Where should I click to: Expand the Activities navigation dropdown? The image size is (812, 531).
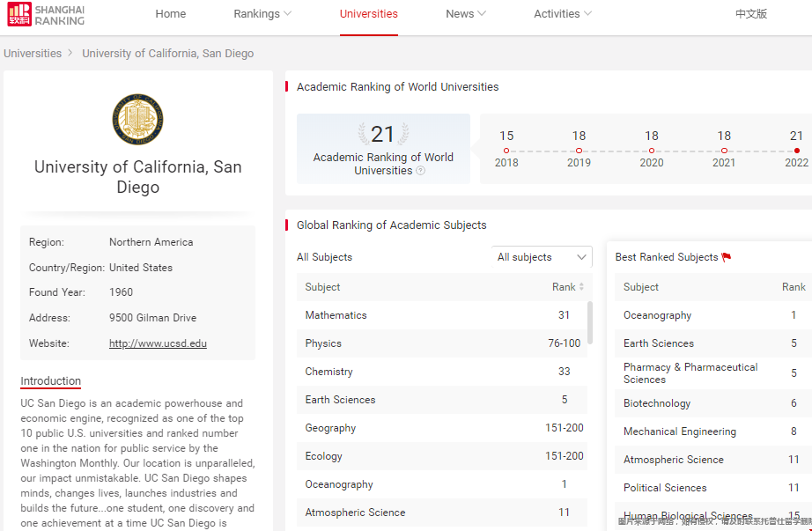point(563,14)
